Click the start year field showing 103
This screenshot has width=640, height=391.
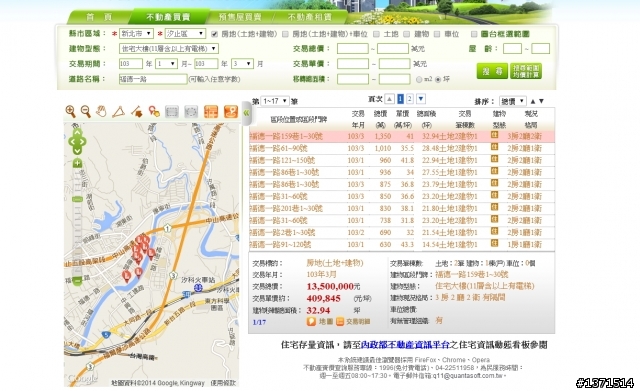131,64
